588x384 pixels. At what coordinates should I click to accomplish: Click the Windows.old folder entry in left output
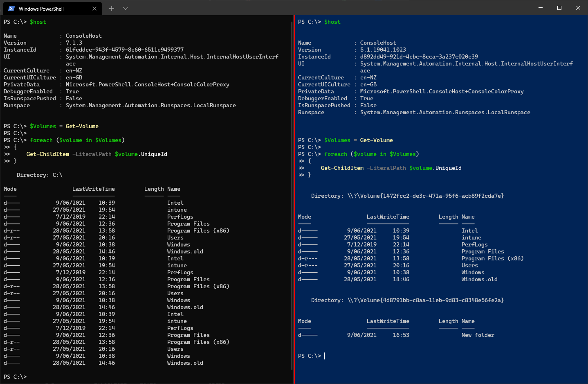(185, 251)
